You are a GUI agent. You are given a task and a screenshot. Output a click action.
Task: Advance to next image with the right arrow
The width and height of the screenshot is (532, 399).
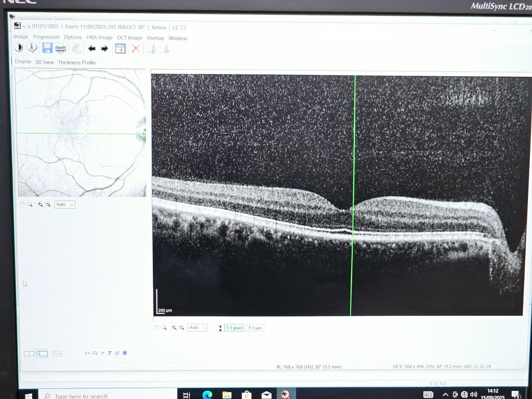(x=104, y=48)
